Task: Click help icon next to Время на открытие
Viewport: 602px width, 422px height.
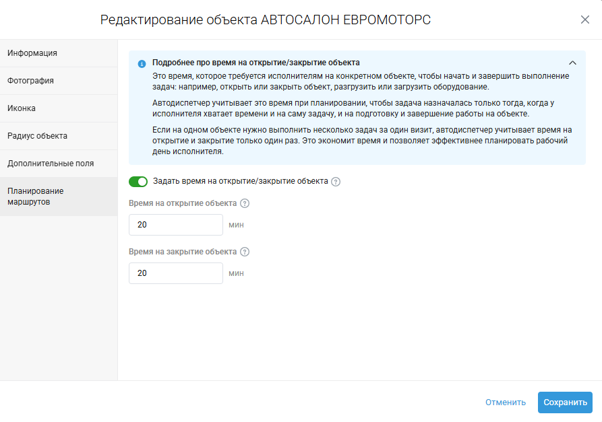Action: pyautogui.click(x=245, y=203)
